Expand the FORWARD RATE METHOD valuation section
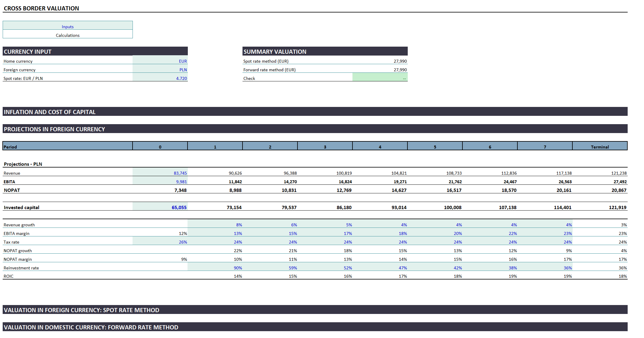This screenshot has width=644, height=338. [x=91, y=327]
